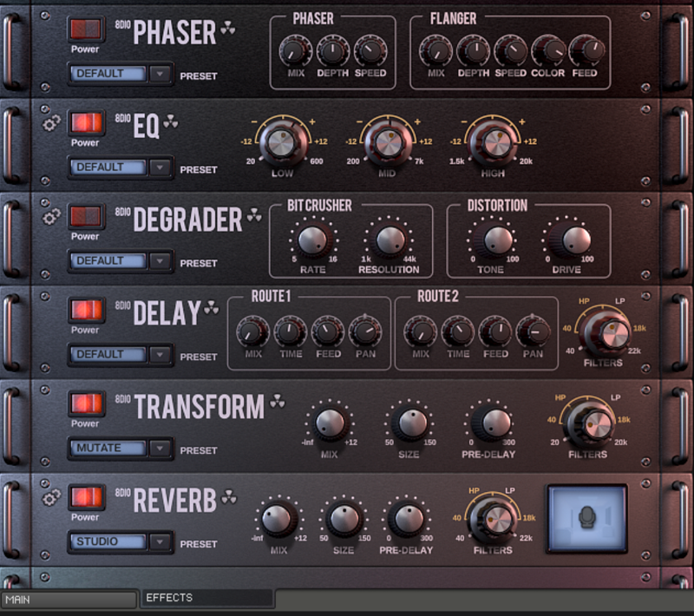Turn off the Reverb power switch
The width and height of the screenshot is (694, 616).
pos(86,497)
